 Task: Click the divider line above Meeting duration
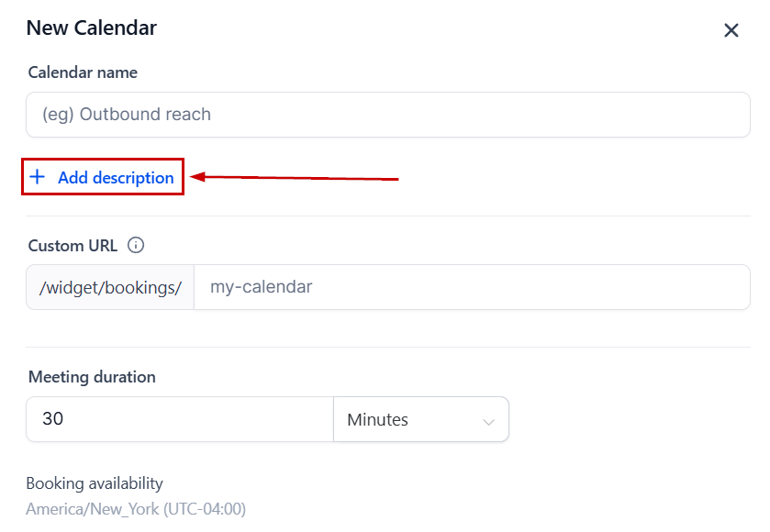click(387, 348)
